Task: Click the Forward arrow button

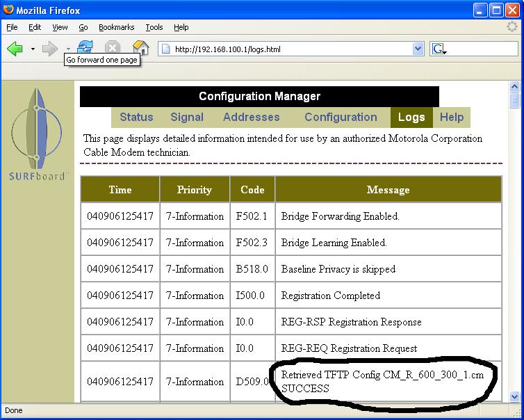Action: [49, 49]
